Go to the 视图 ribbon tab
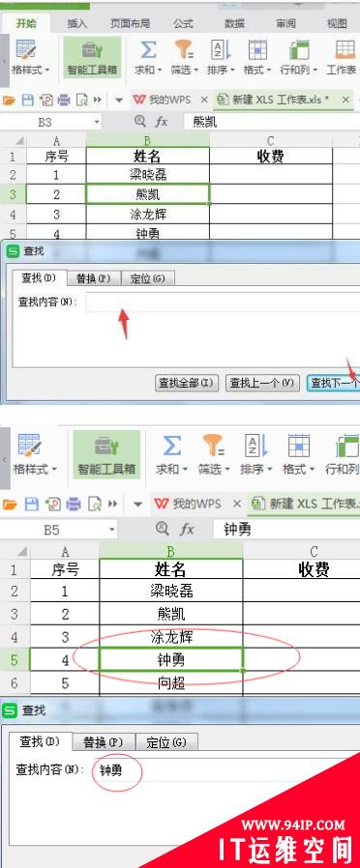 click(x=337, y=24)
